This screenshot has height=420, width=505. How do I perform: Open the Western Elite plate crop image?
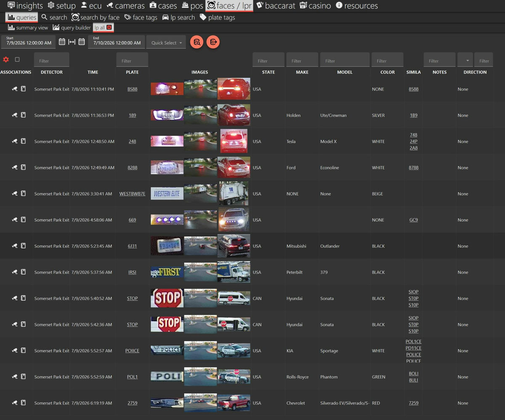coord(167,194)
